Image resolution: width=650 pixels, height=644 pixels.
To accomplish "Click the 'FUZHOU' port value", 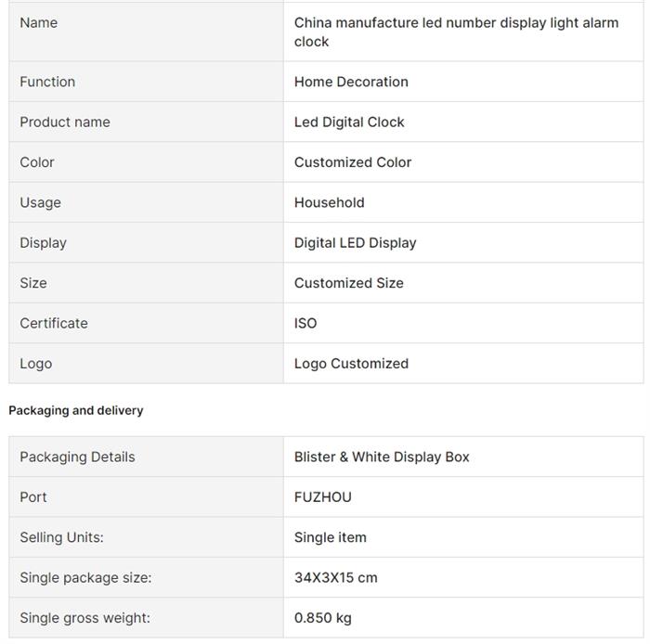I will point(323,497).
